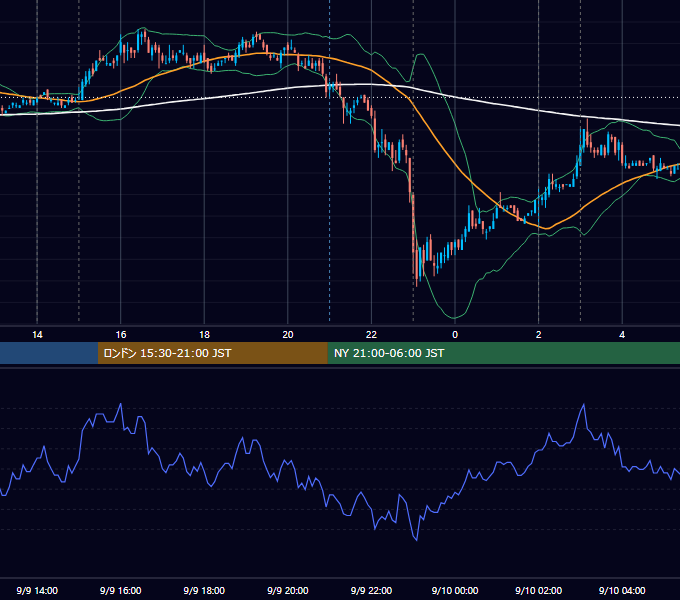Click the oscillator trough near 9/9 23:00

coord(416,540)
